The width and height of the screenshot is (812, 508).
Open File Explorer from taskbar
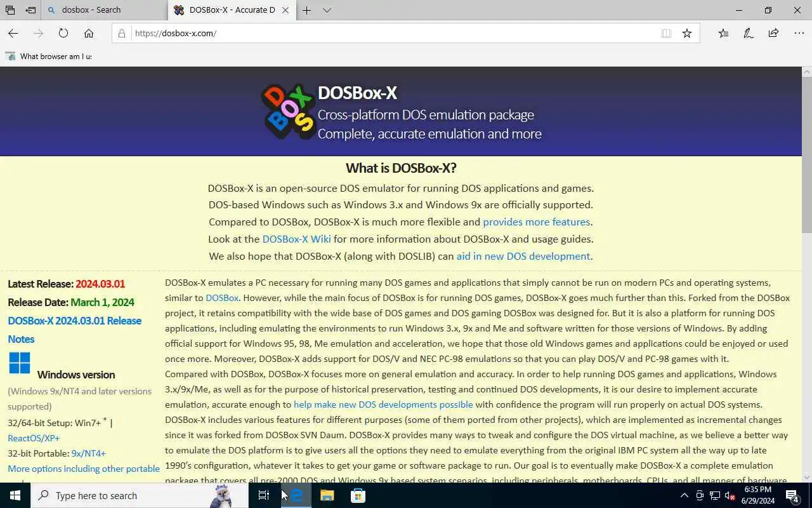click(327, 495)
